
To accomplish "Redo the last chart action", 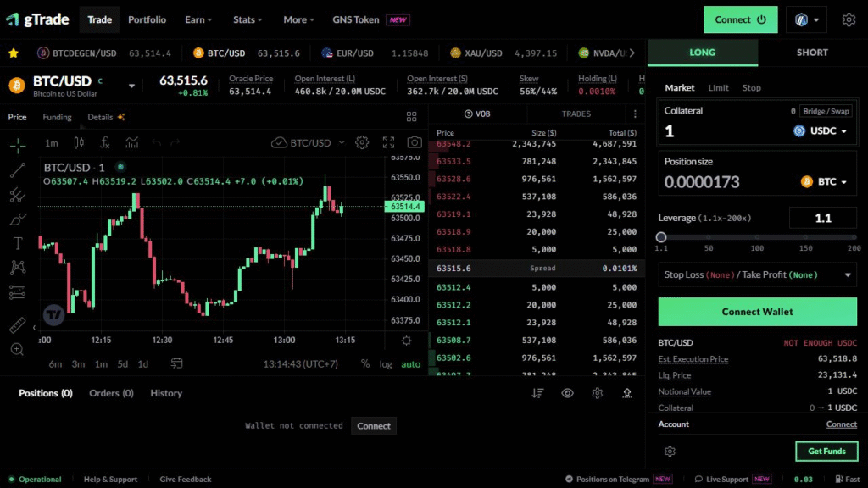I will click(175, 142).
